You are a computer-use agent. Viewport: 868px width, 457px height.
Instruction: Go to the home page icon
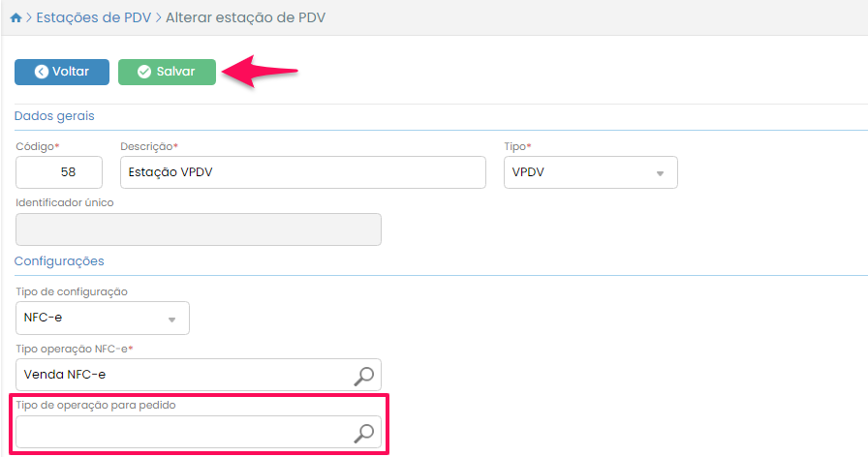15,17
